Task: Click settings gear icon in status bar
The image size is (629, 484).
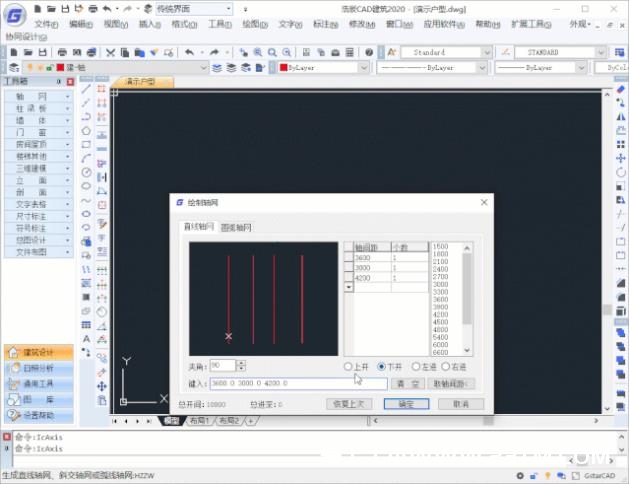Action: pyautogui.click(x=520, y=476)
